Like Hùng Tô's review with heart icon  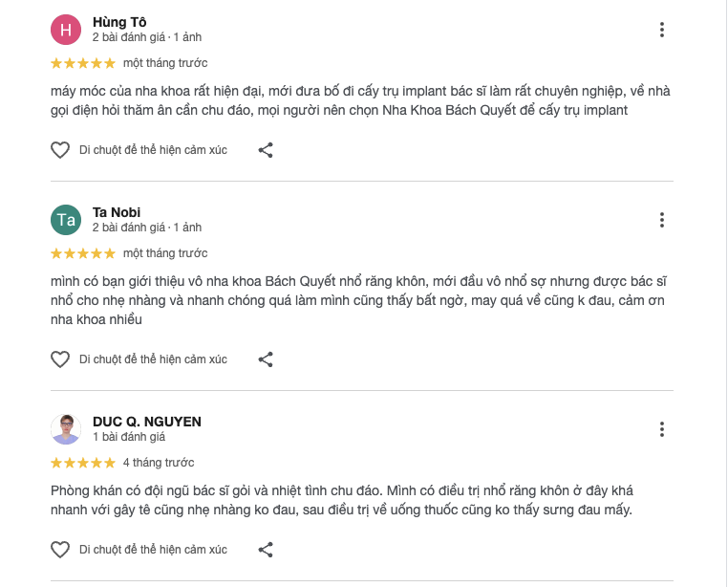(x=60, y=150)
